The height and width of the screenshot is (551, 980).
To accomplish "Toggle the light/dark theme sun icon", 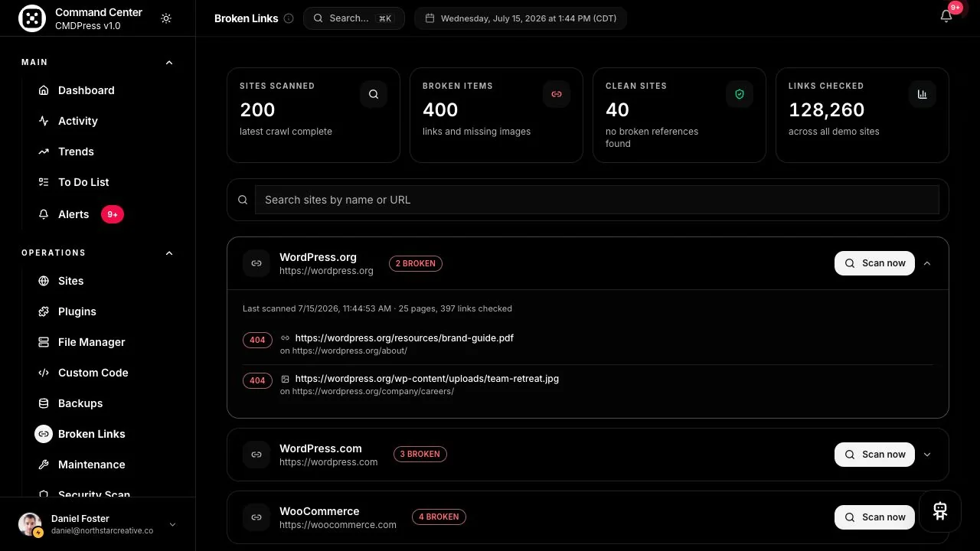I will tap(166, 18).
